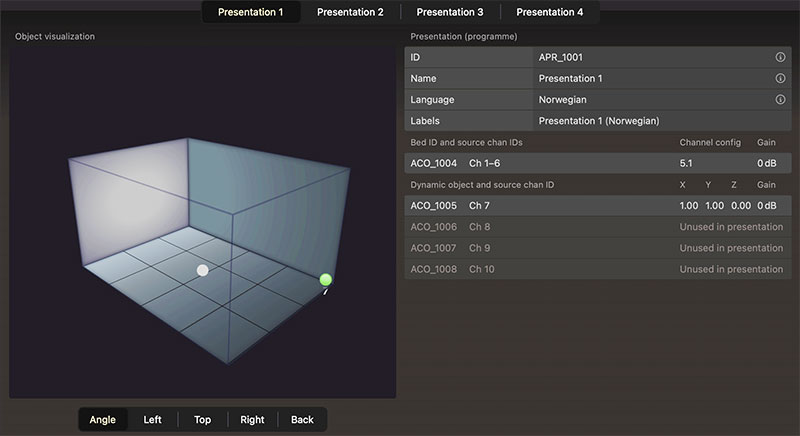Click the info icon beside Name field
The height and width of the screenshot is (436, 800).
[x=780, y=78]
